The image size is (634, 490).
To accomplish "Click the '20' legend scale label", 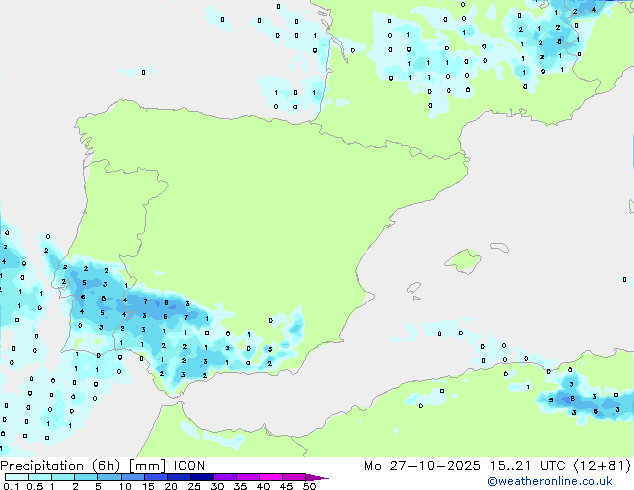I will click(x=171, y=486).
